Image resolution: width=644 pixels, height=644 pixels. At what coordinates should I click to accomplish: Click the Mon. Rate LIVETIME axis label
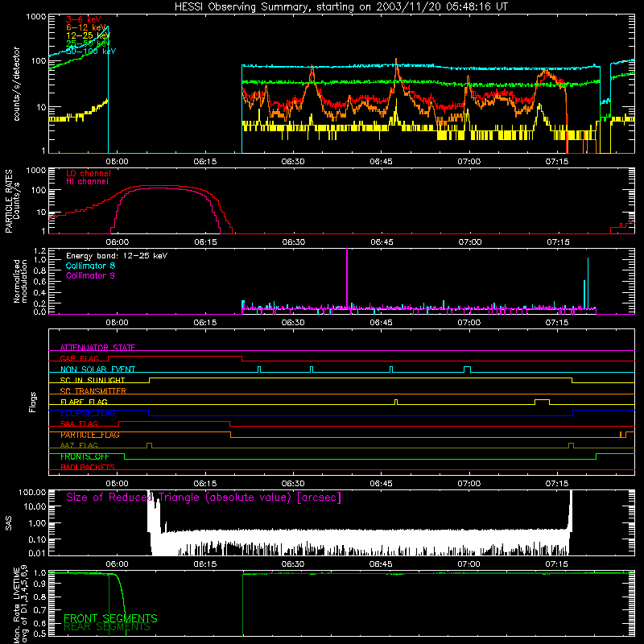[x=20, y=605]
